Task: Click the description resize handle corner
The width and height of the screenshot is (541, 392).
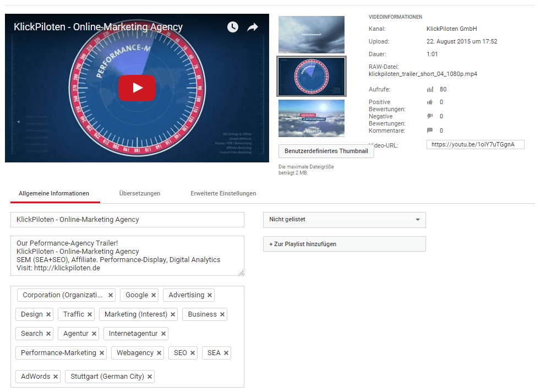Action: [x=242, y=273]
